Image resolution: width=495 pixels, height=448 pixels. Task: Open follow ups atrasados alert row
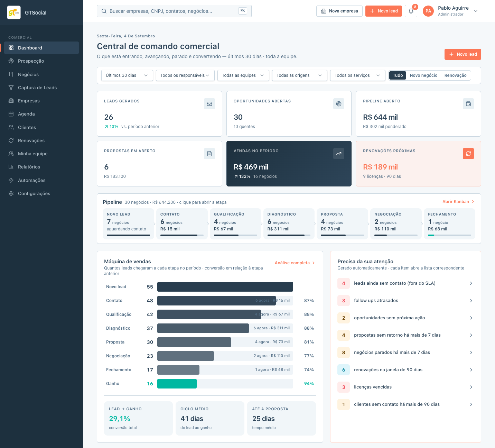pyautogui.click(x=405, y=301)
